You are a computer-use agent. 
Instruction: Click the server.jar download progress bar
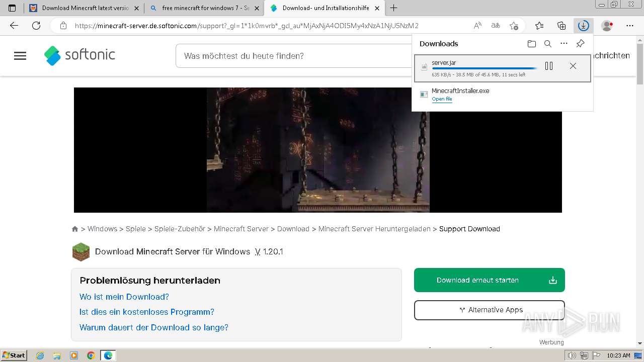pos(485,68)
